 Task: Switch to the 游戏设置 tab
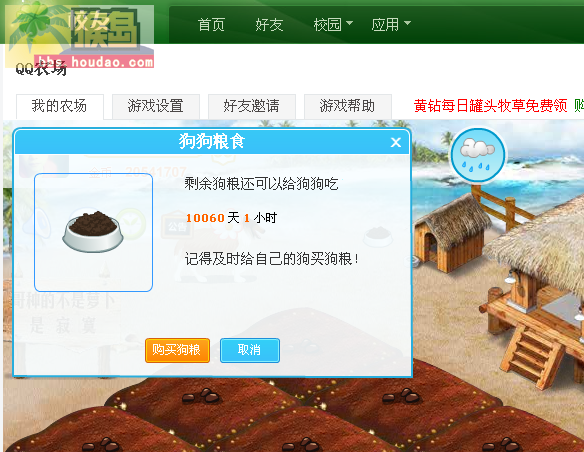[156, 106]
